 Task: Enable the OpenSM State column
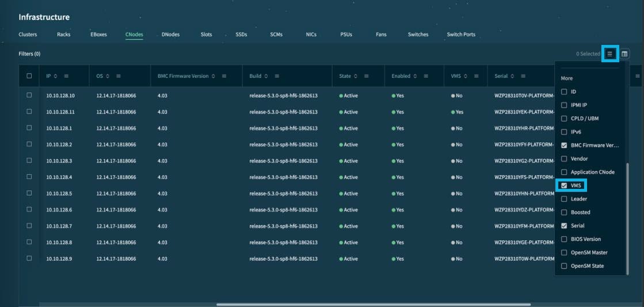point(564,266)
